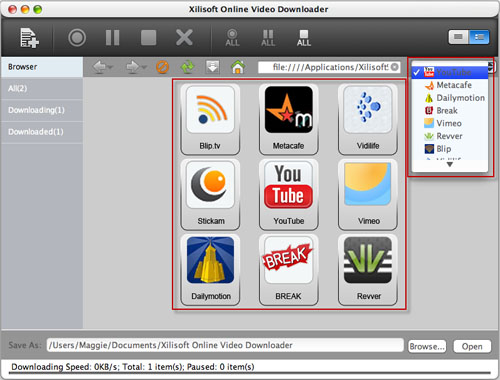Switch to the simple list view toggle
The width and height of the screenshot is (500, 380).
[x=459, y=37]
